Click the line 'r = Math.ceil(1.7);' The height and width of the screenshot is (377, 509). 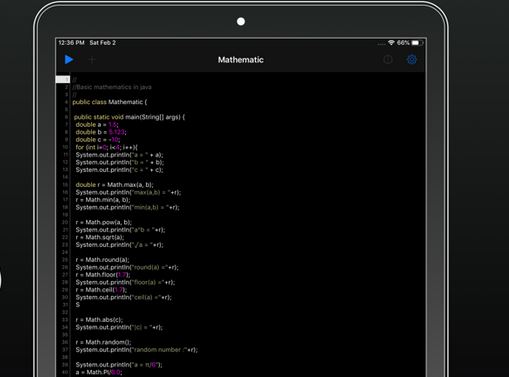(101, 290)
